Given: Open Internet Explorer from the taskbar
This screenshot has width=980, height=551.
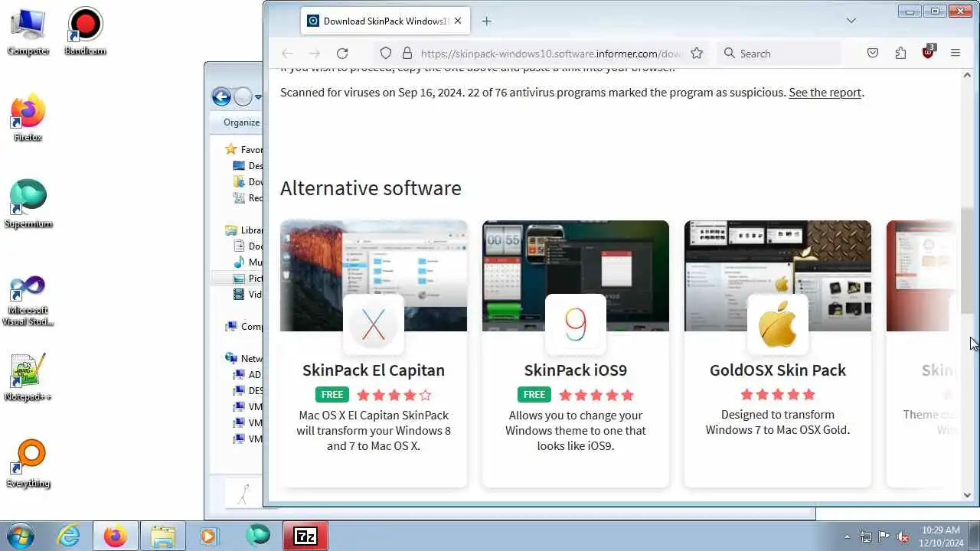Looking at the screenshot, I should [68, 536].
